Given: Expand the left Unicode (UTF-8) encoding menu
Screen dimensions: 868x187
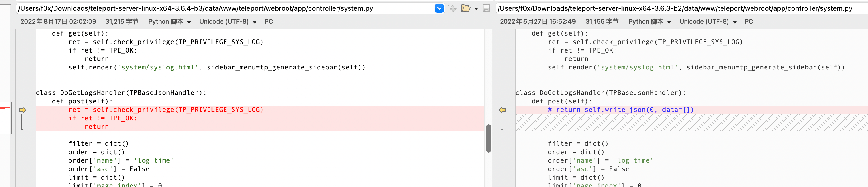Looking at the screenshot, I should pos(227,22).
